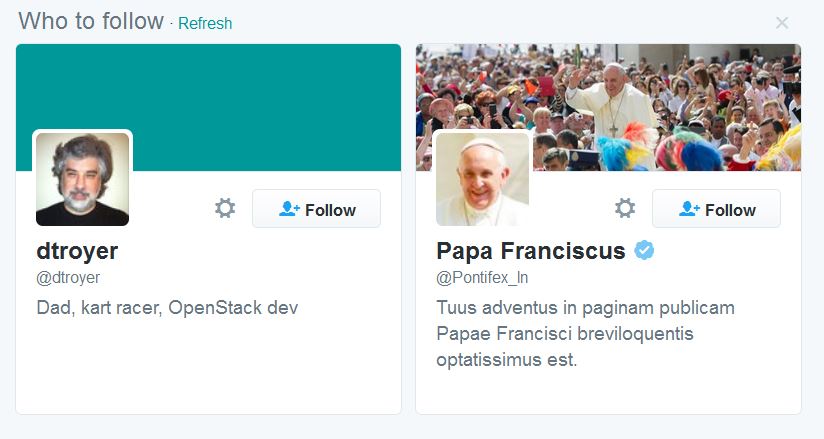
Task: Select dtroyer bio text 'Dad, kart racer, OpenStack dev'
Action: click(167, 308)
